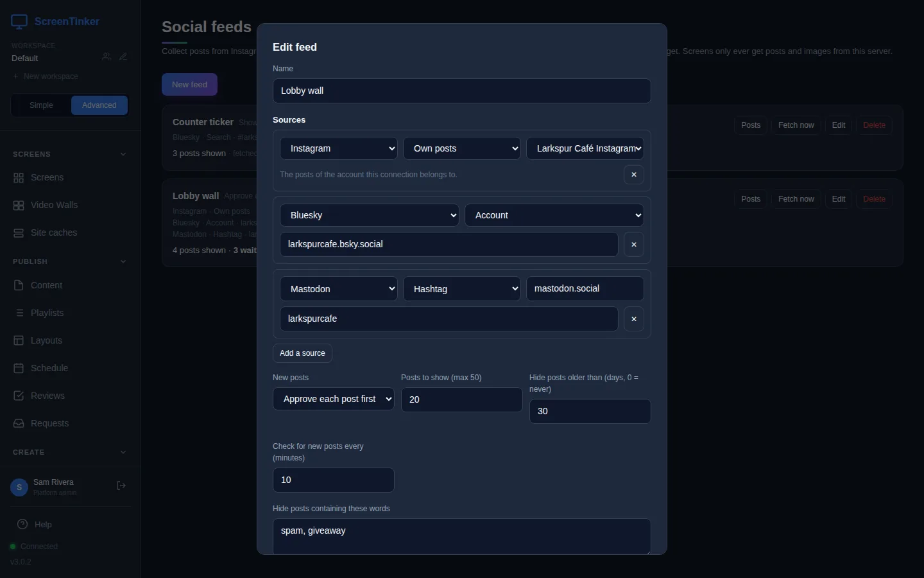
Task: Remove the Bluesky larkspurcafe.bsky.social source
Action: [634, 245]
